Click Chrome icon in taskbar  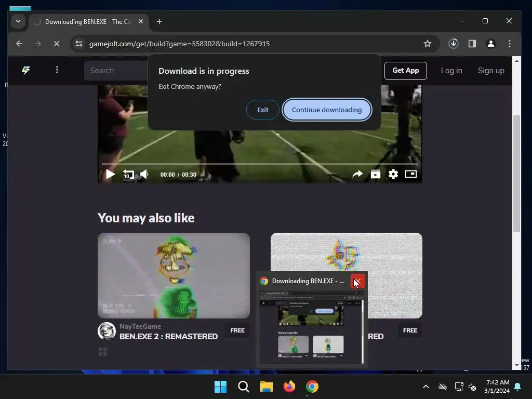[x=312, y=387]
